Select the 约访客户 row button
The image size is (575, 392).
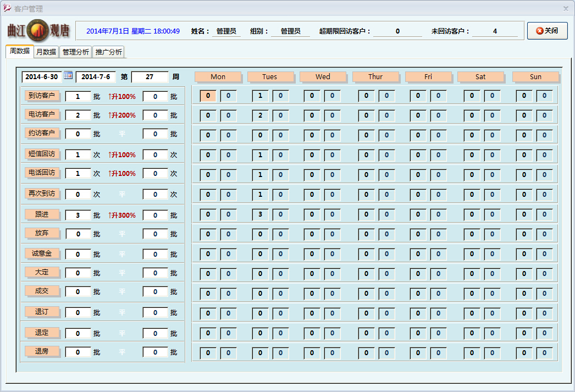pyautogui.click(x=42, y=133)
